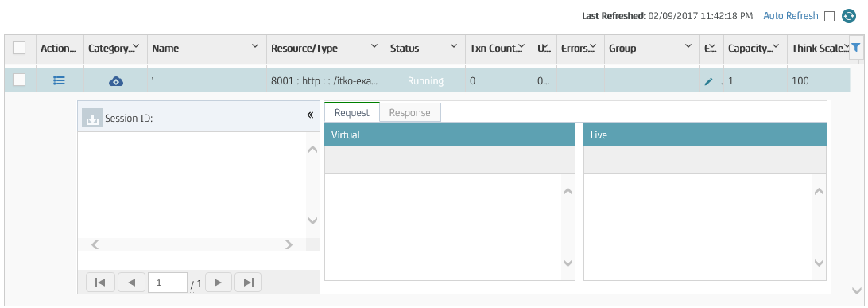This screenshot has width=868, height=308.
Task: Click the page number input field
Action: 168,283
